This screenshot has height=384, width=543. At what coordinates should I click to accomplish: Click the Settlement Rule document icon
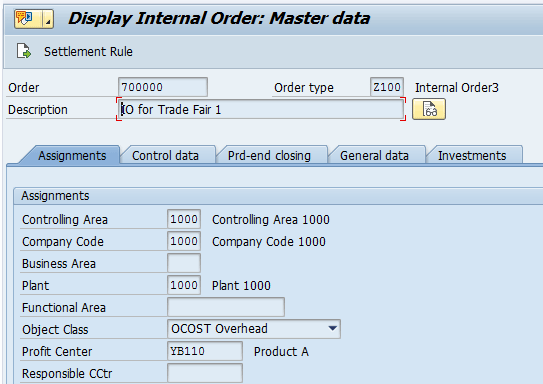24,51
